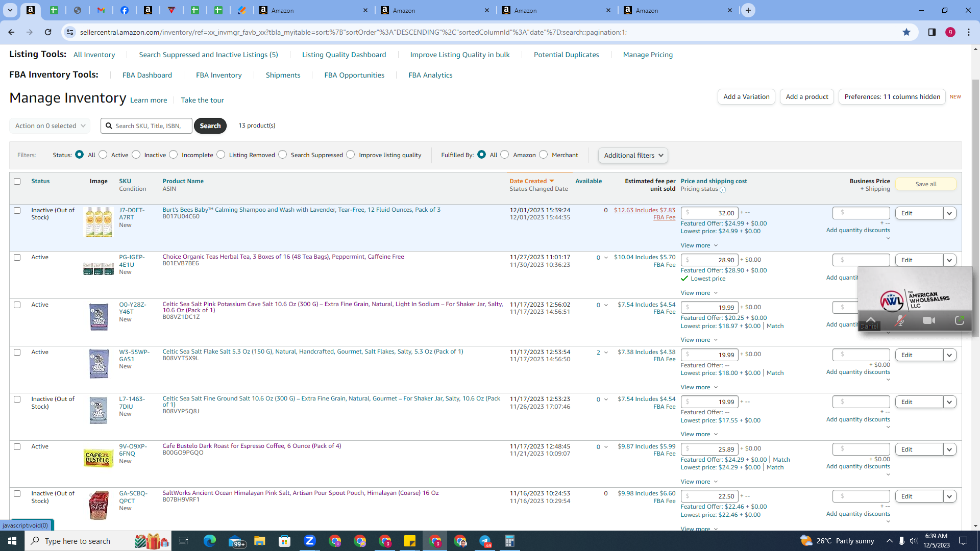
Task: Open File Explorer from the taskbar
Action: coord(260,541)
